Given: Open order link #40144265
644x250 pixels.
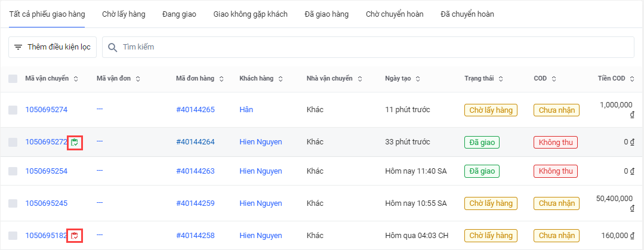Looking at the screenshot, I should (x=195, y=110).
